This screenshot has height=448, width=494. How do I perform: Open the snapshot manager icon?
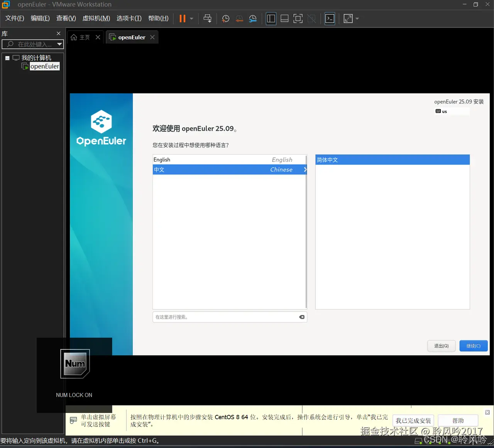253,19
